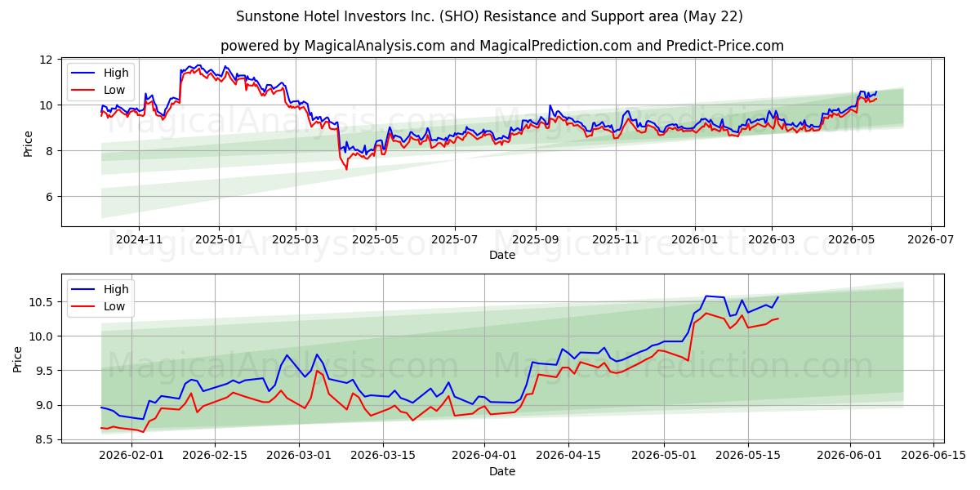
Task: Click the '2026-02-01' tick label on the bottom chart
Action: pyautogui.click(x=131, y=456)
